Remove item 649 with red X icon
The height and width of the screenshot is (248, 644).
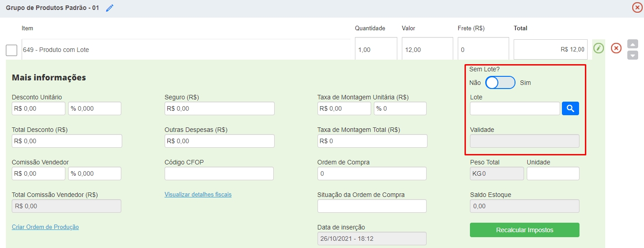click(x=616, y=48)
